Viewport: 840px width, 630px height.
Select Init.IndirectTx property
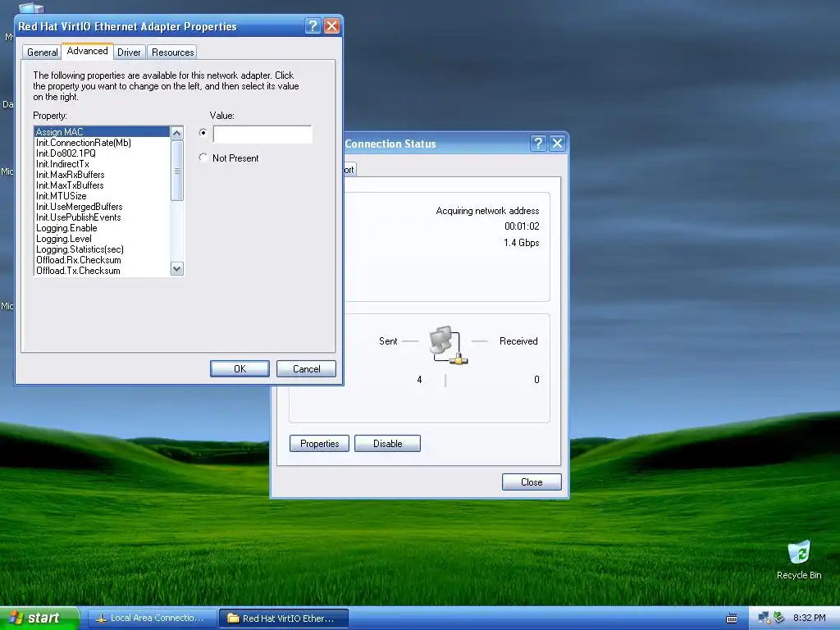click(102, 164)
